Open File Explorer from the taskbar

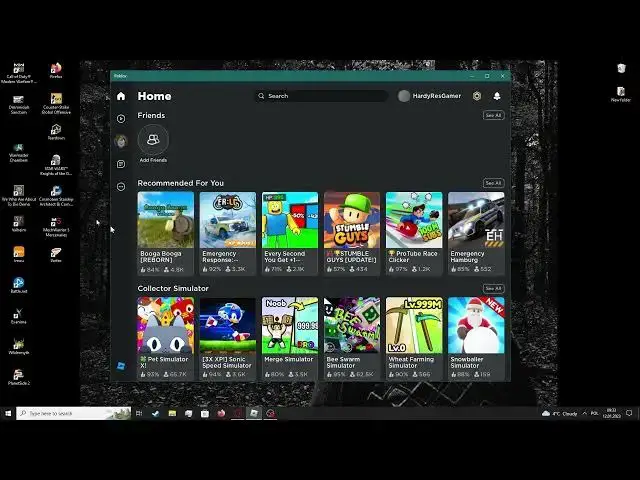[172, 413]
